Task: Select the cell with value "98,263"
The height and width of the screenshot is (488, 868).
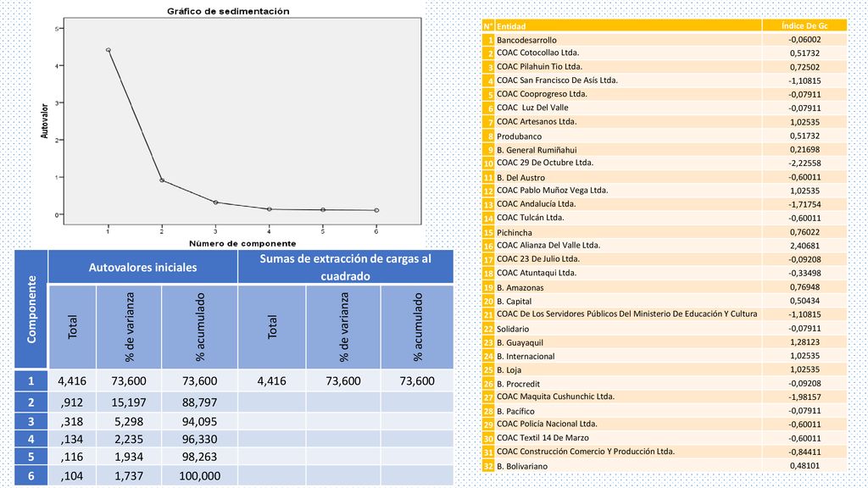Action: point(200,457)
